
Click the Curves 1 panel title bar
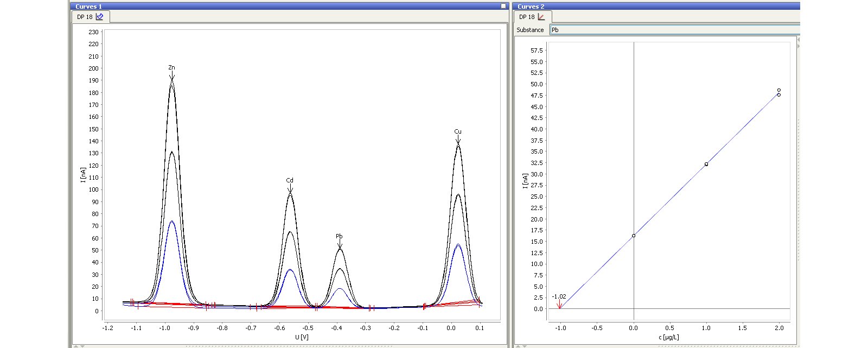pos(290,6)
